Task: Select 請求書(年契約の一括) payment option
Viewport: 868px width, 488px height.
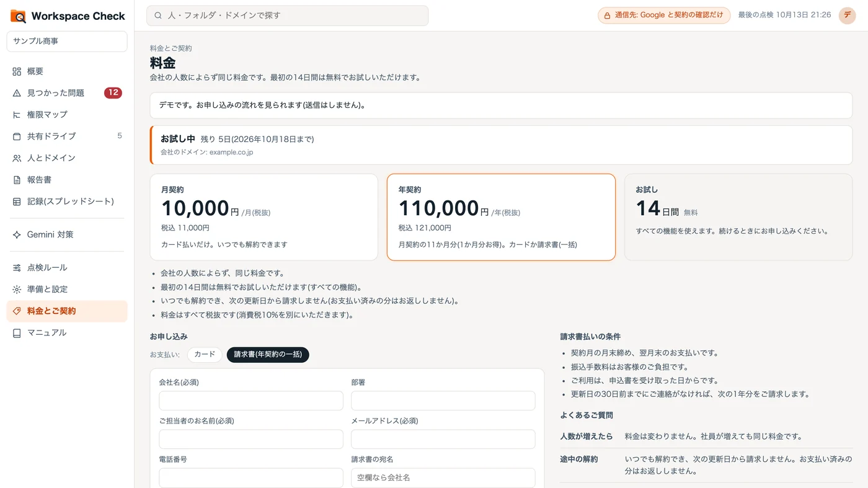Action: click(x=268, y=355)
